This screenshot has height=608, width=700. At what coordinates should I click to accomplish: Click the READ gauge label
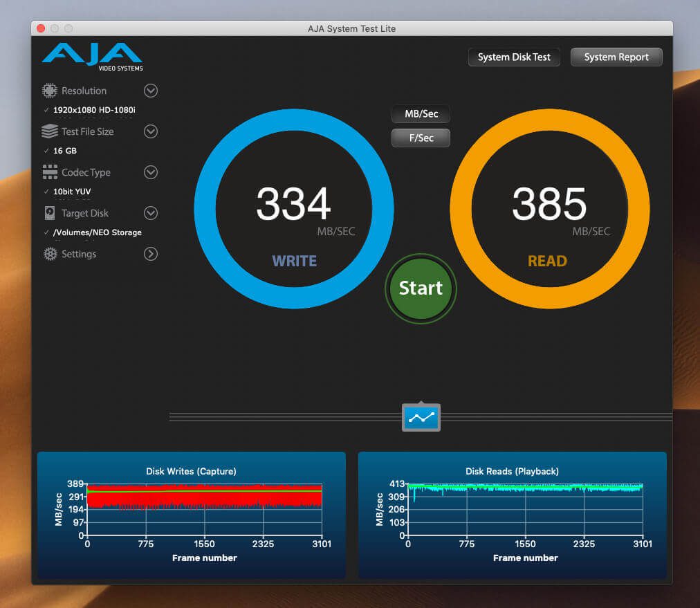(547, 261)
